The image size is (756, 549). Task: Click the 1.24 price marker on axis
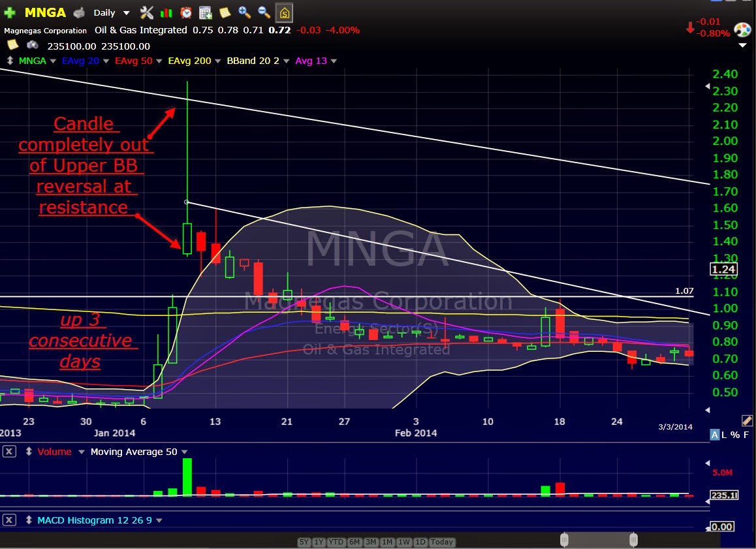point(724,270)
